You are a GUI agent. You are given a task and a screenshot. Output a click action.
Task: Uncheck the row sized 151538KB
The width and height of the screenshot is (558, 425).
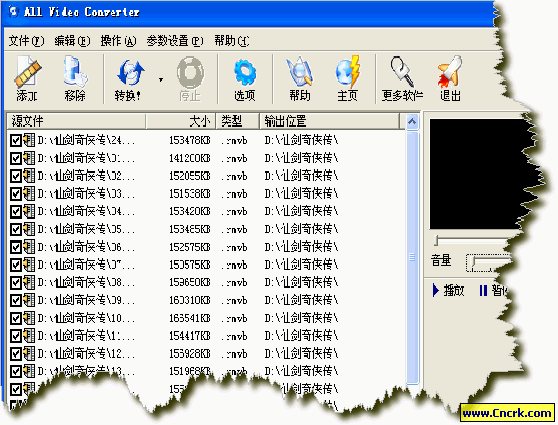[16, 194]
